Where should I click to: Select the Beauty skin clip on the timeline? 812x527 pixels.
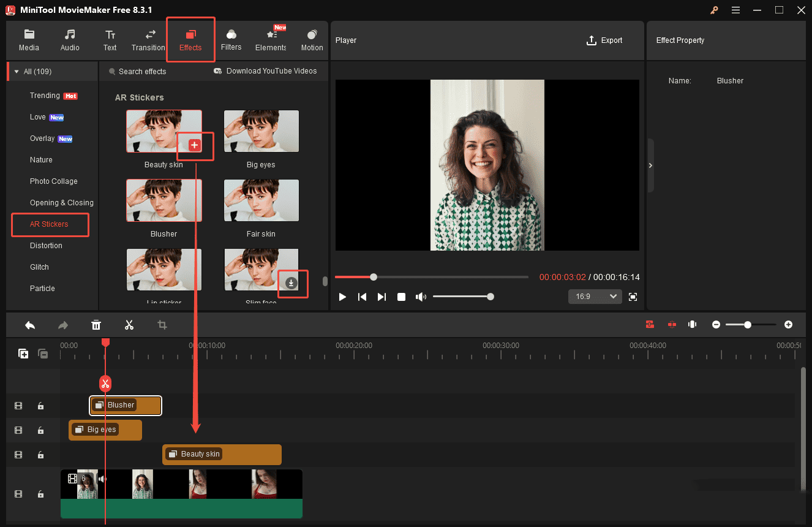click(x=222, y=454)
